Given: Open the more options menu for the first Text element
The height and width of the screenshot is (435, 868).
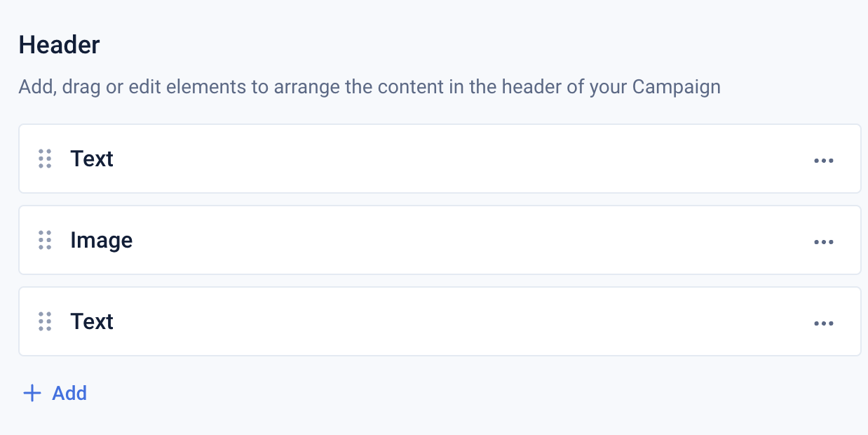Looking at the screenshot, I should pos(823,160).
